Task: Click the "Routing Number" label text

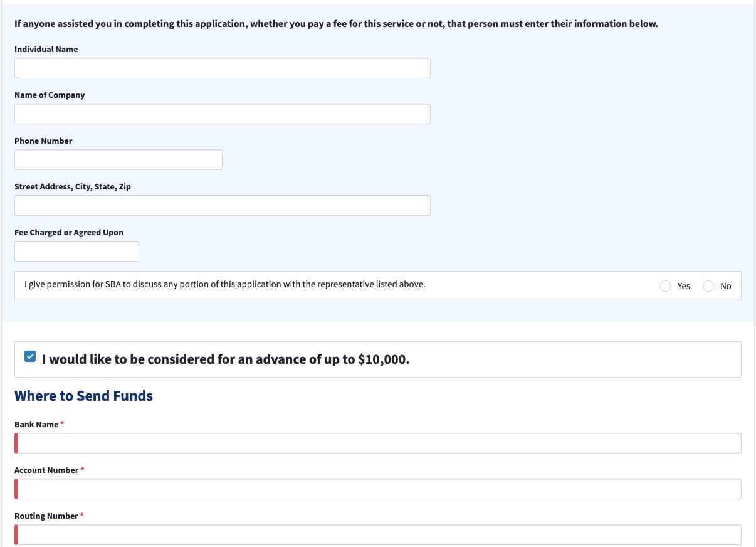Action: (x=46, y=516)
